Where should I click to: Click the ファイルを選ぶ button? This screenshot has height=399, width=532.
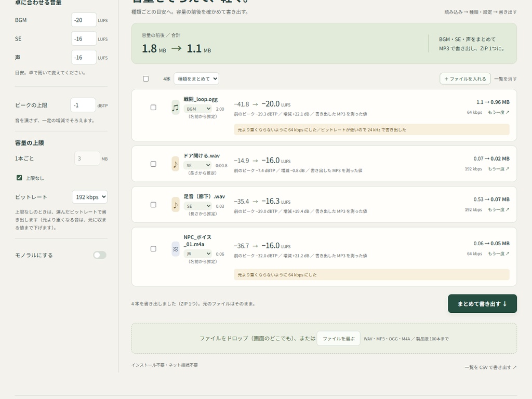click(x=339, y=339)
